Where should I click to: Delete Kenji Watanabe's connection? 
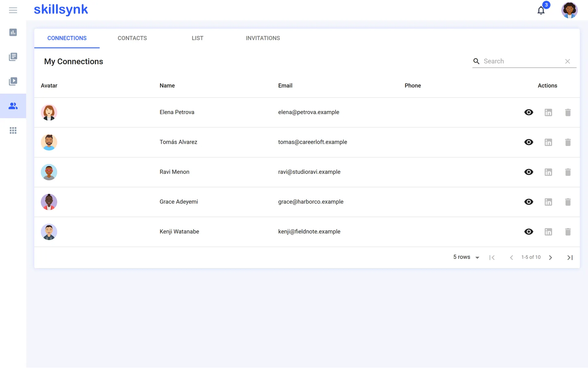[x=568, y=232]
